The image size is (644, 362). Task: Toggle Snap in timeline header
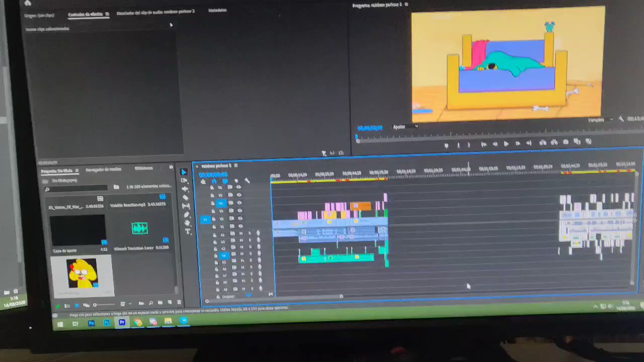tap(214, 182)
